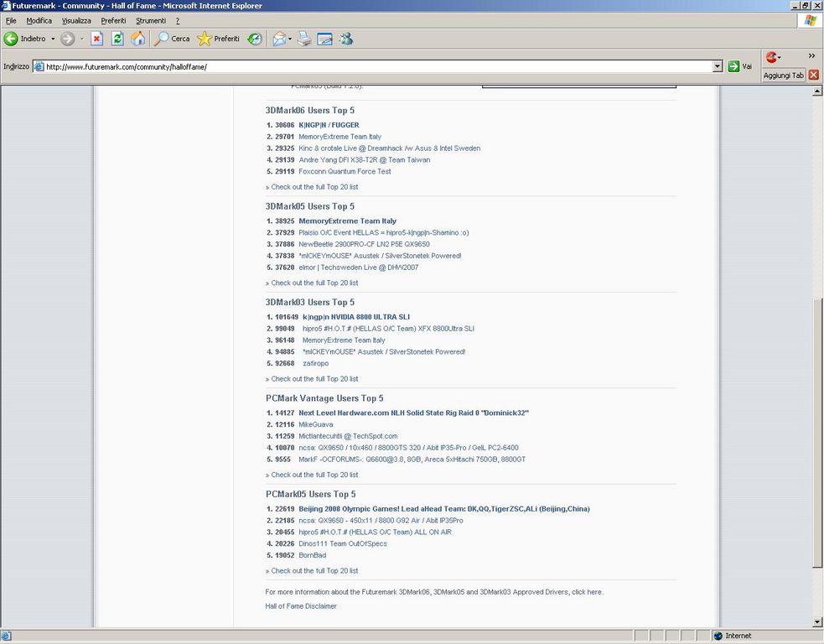Go to the Home page

click(x=137, y=39)
